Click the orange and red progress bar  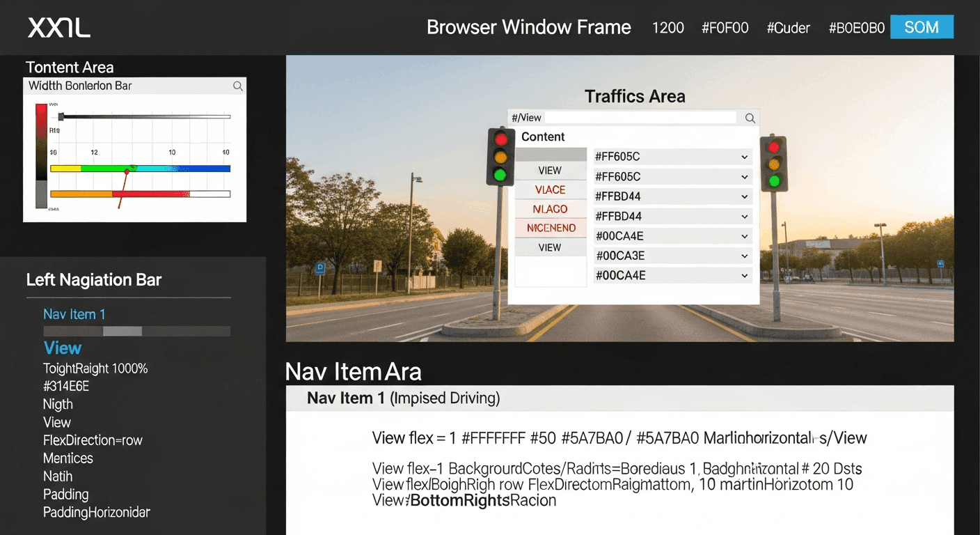(140, 194)
